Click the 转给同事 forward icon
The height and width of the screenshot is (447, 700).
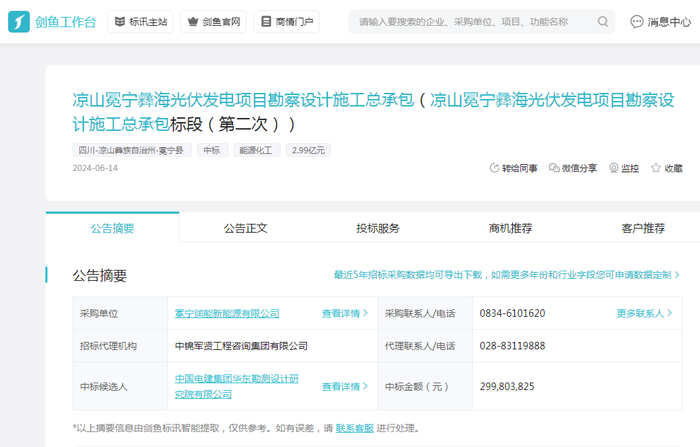pos(494,169)
